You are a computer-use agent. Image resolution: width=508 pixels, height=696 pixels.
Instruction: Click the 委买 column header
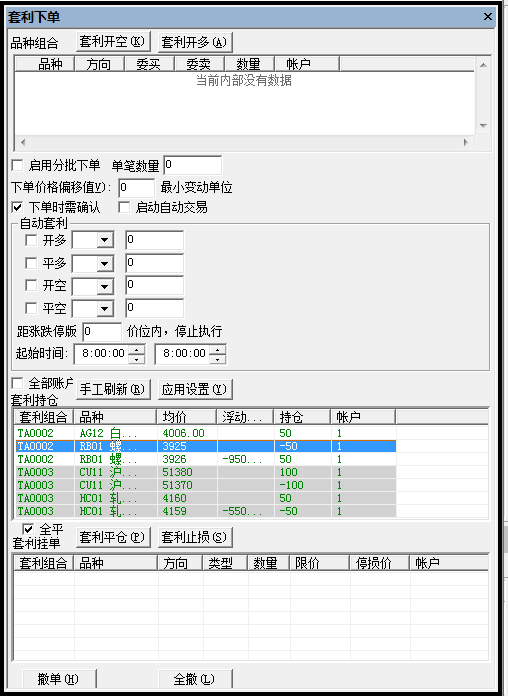(150, 64)
